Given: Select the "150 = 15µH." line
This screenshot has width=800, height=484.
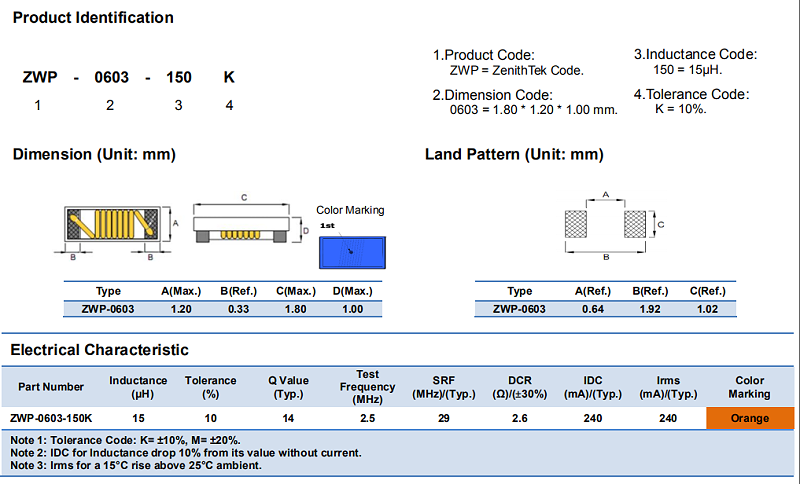Looking at the screenshot, I should tap(688, 70).
